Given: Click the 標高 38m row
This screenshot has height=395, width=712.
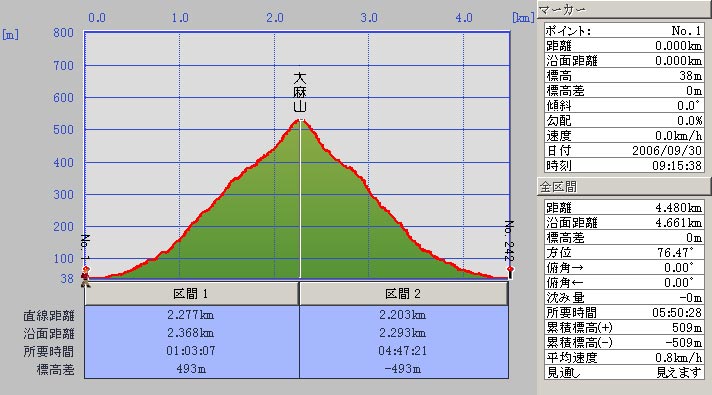Looking at the screenshot, I should (x=624, y=76).
